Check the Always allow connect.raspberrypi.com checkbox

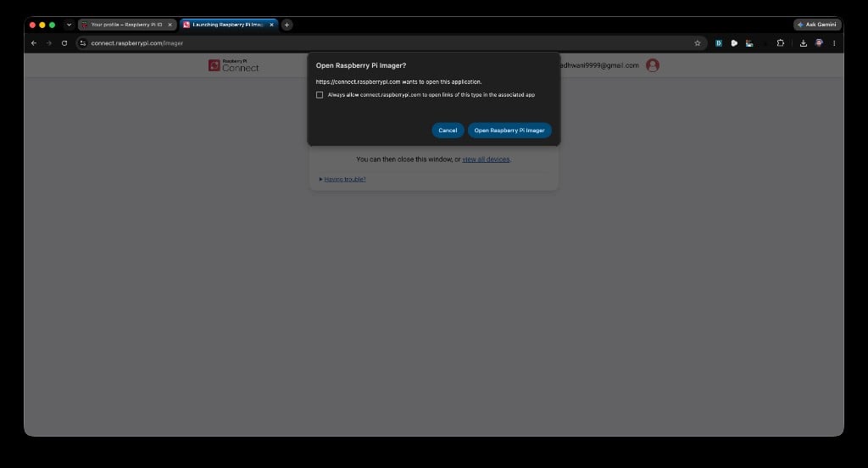tap(320, 95)
